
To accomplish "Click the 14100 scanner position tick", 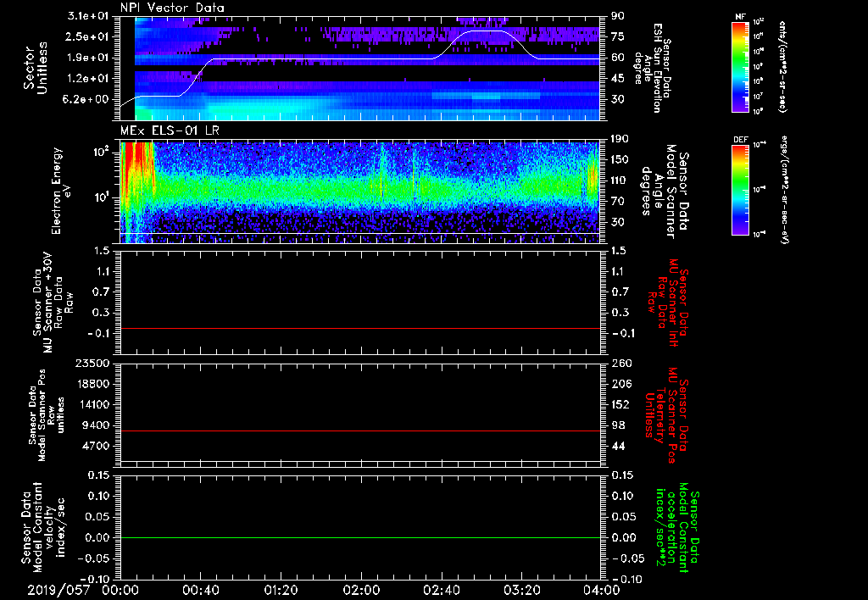I will [92, 404].
